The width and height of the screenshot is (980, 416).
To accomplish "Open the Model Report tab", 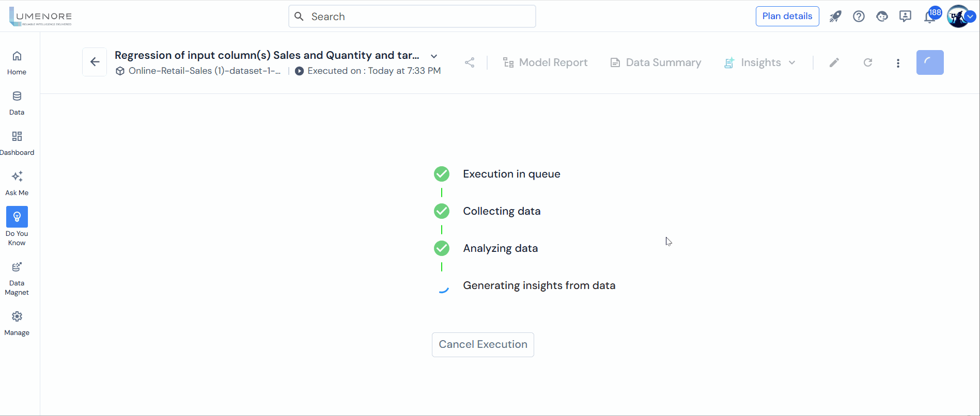I will point(546,62).
